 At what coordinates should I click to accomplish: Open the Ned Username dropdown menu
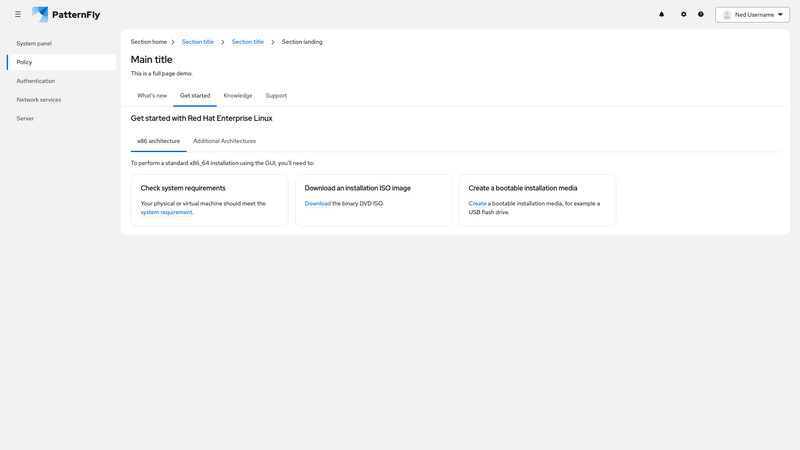click(753, 15)
